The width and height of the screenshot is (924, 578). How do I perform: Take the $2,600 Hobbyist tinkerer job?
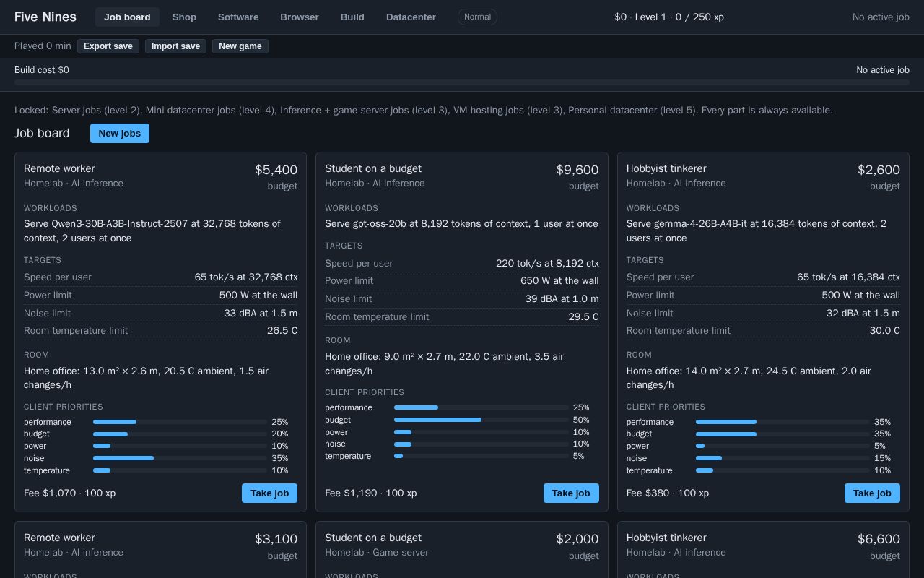pyautogui.click(x=872, y=493)
